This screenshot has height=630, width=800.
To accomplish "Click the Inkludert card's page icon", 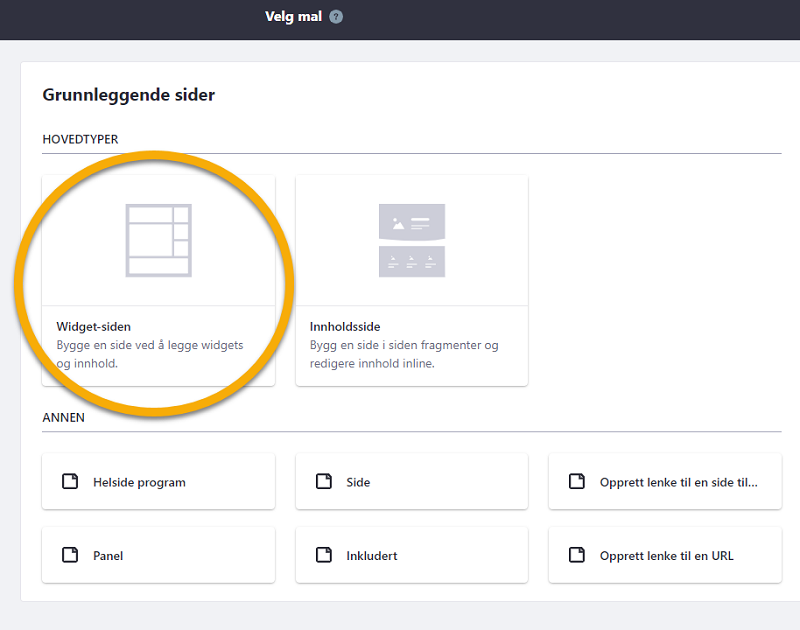I will click(x=324, y=555).
